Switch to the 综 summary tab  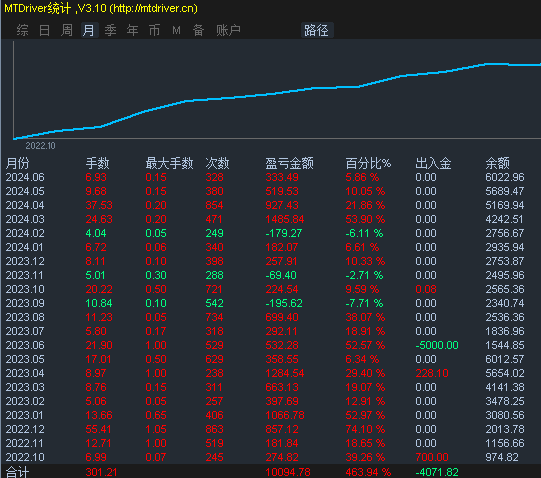point(22,30)
